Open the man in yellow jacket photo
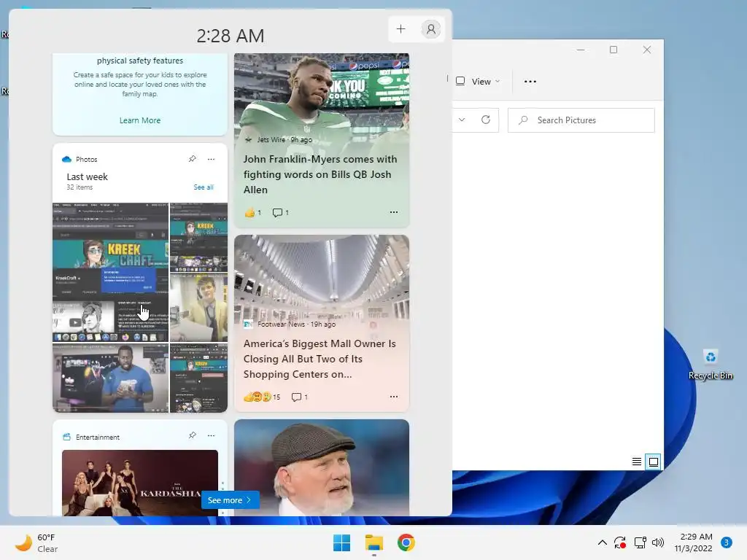The image size is (747, 560). coord(198,307)
